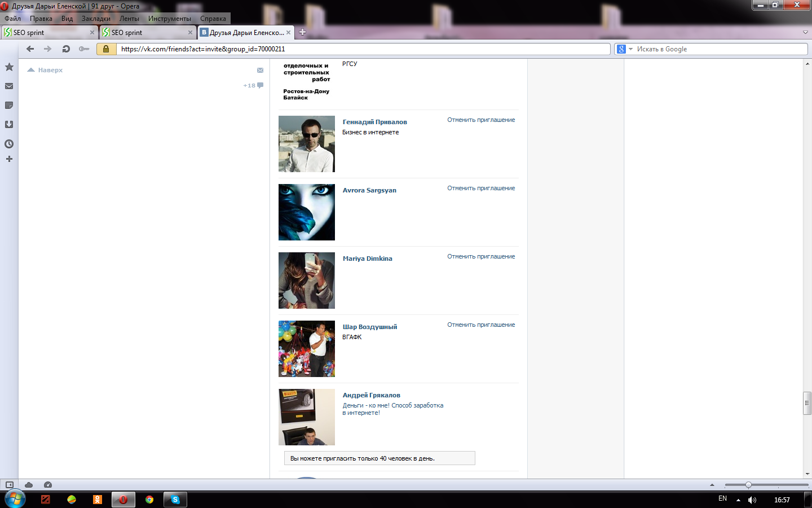Open Chrome from the taskbar
This screenshot has height=508, width=812.
[149, 500]
